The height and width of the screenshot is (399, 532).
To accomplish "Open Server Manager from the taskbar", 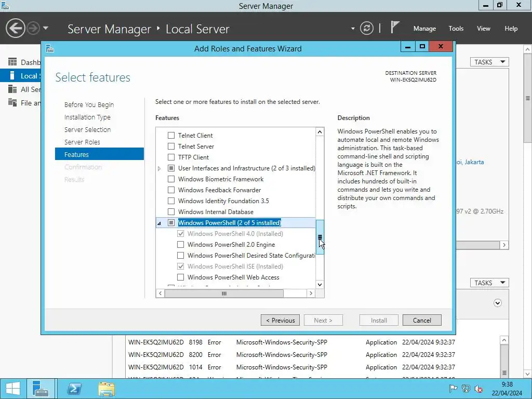I will click(41, 389).
